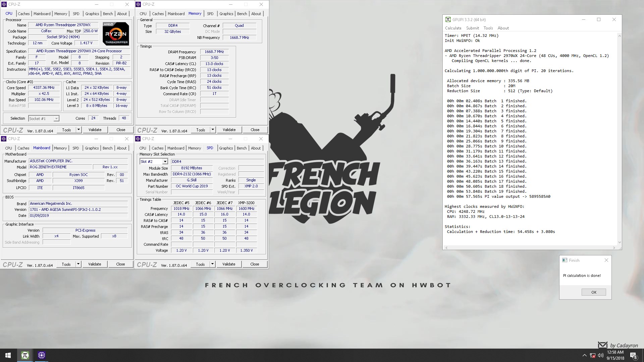Click Validate in the Mainboard window
The image size is (644, 362).
click(95, 264)
